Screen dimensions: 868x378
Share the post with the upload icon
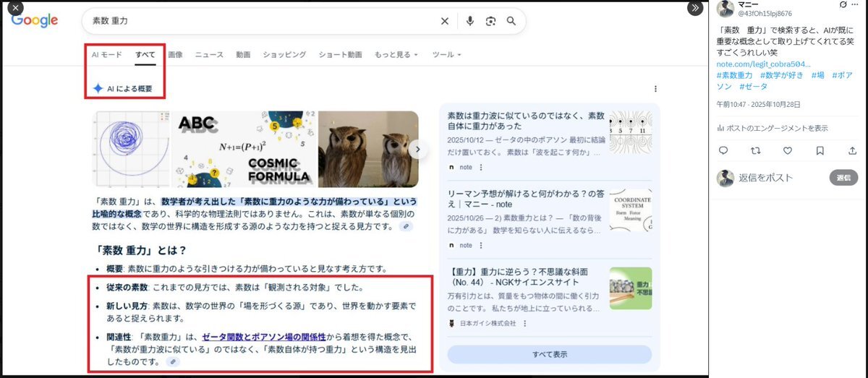point(852,150)
